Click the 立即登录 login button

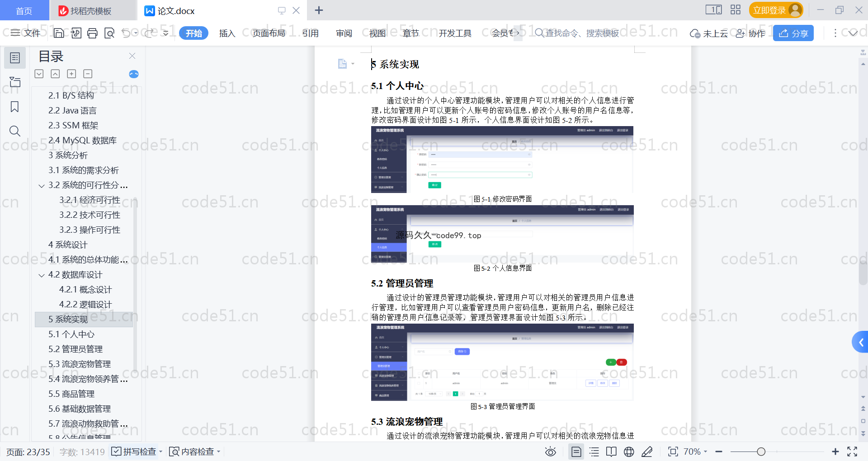(776, 10)
